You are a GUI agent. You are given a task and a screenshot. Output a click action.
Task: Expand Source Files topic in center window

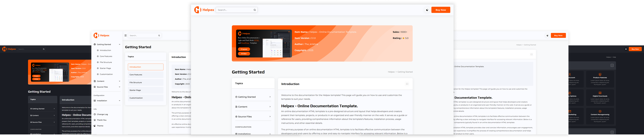pyautogui.click(x=253, y=117)
